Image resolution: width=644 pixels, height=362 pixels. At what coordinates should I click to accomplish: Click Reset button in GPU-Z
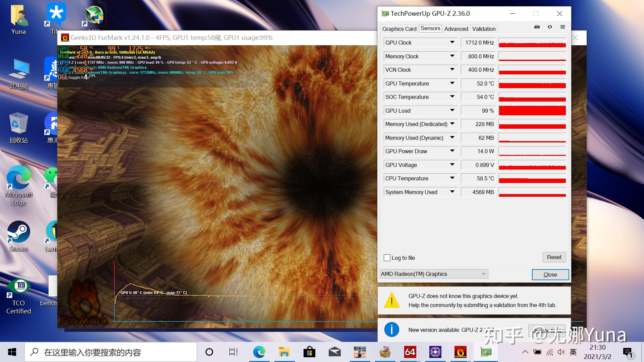point(554,257)
